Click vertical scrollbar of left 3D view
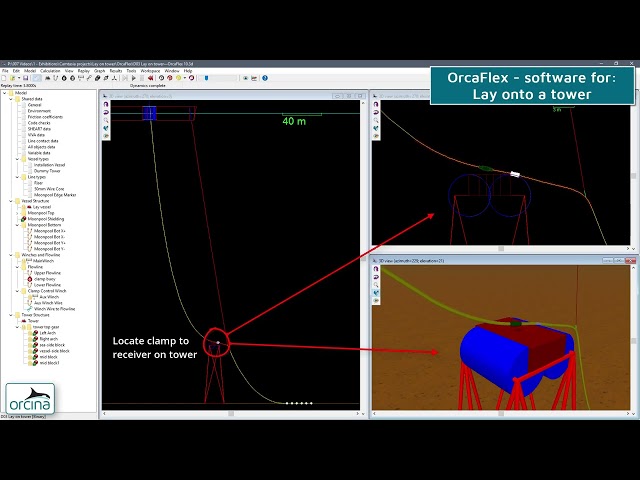Viewport: 640px width, 480px height. pyautogui.click(x=363, y=257)
